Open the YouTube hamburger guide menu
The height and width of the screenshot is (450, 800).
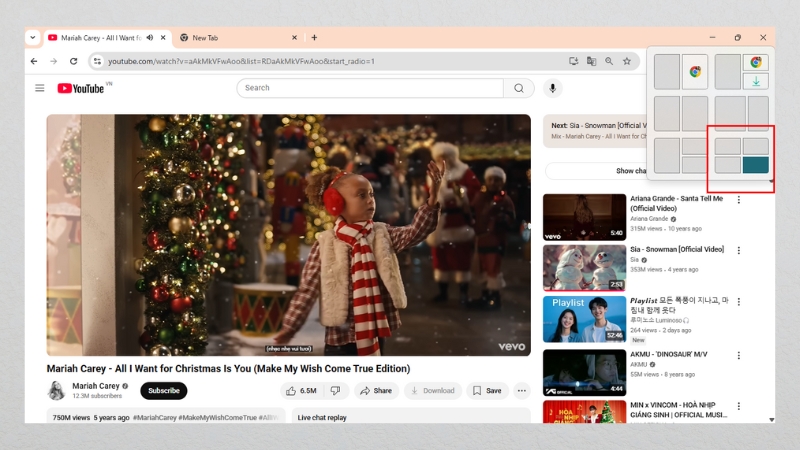40,88
